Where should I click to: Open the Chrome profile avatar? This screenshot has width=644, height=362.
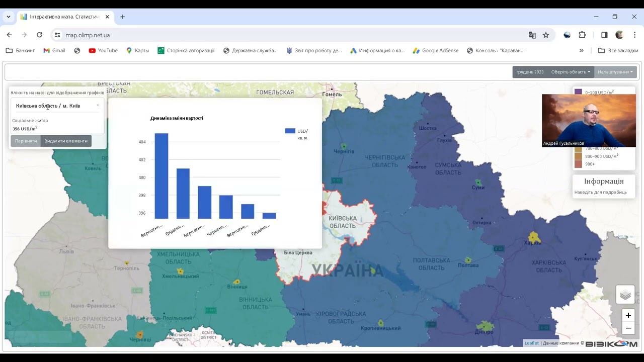pyautogui.click(x=619, y=35)
